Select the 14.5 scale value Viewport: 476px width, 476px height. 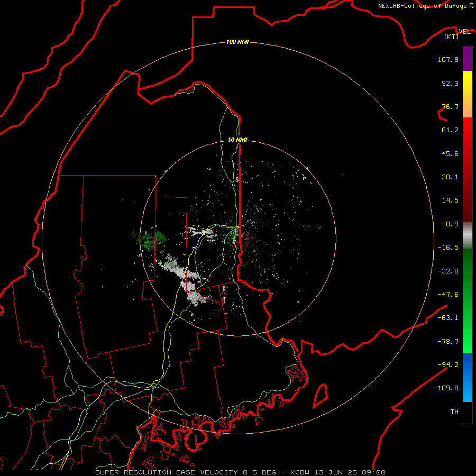450,200
